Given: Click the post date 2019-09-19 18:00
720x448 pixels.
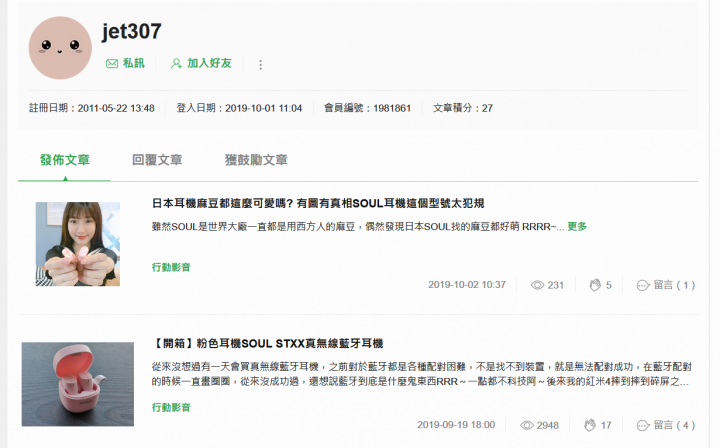Looking at the screenshot, I should click(x=456, y=425).
